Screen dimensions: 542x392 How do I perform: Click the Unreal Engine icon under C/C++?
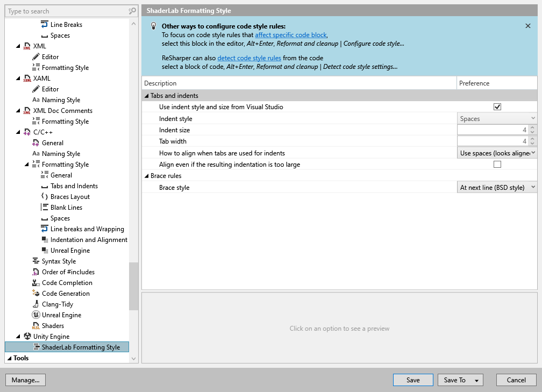pyautogui.click(x=35, y=315)
